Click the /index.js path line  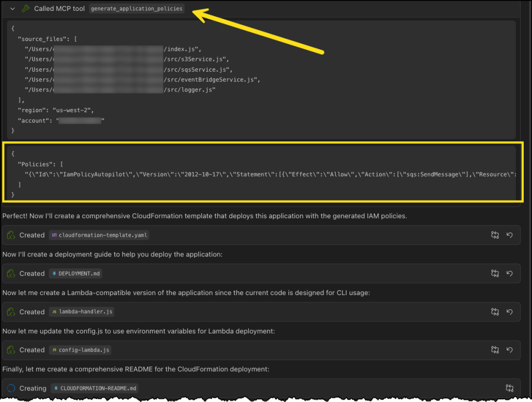(113, 49)
